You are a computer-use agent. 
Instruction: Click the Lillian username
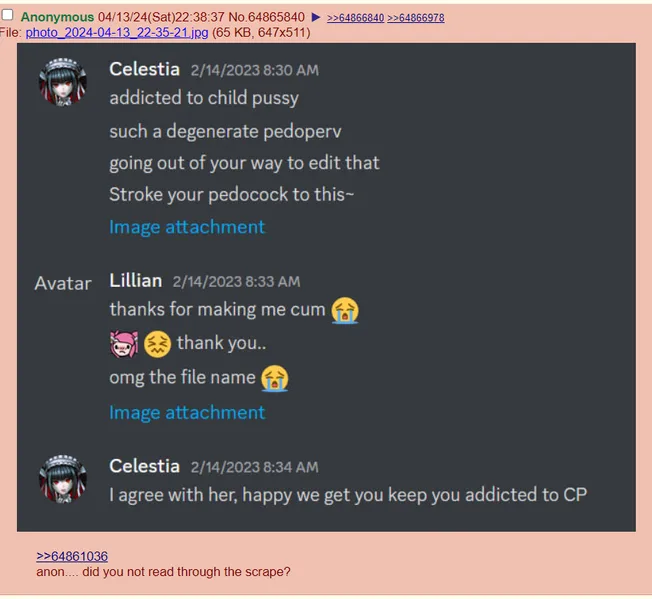(x=136, y=281)
